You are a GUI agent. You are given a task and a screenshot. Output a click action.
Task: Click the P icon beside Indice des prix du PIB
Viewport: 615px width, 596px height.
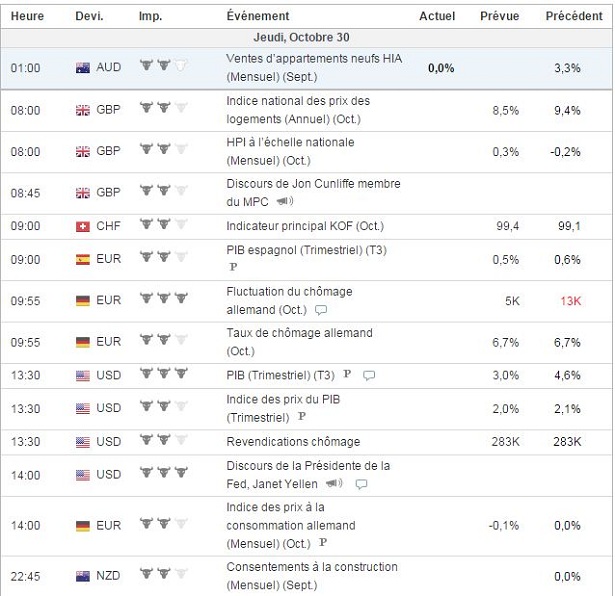tap(302, 416)
